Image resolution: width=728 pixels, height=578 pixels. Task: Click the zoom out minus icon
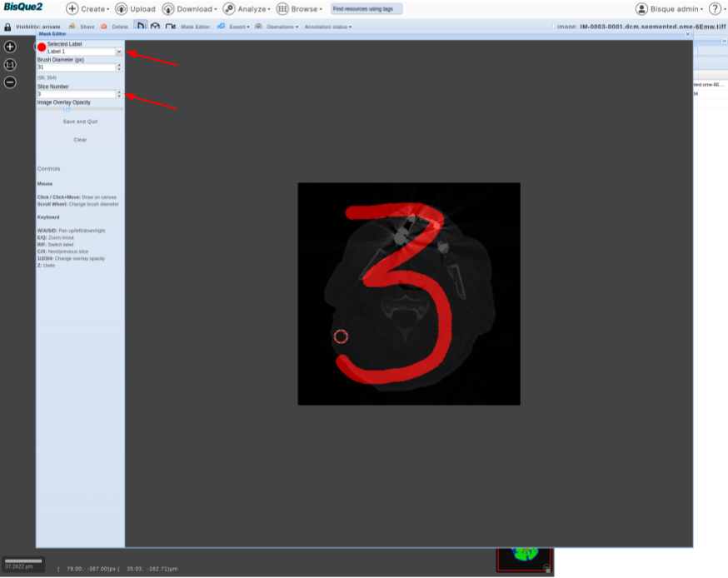10,82
